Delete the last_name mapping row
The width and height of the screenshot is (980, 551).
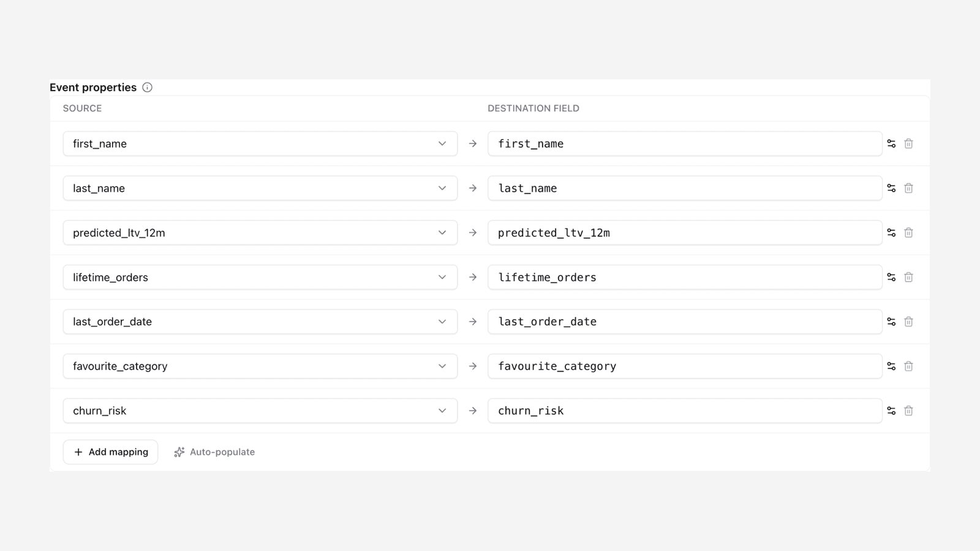tap(908, 189)
